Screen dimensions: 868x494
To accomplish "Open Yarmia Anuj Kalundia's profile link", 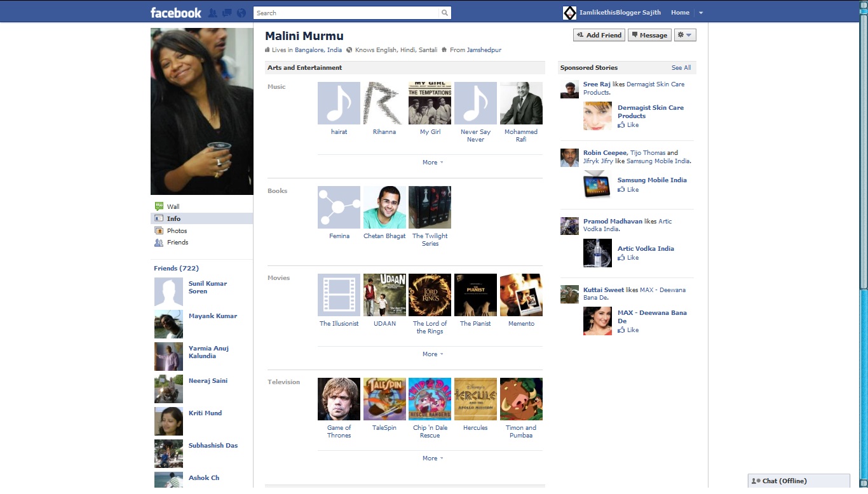I will 209,352.
